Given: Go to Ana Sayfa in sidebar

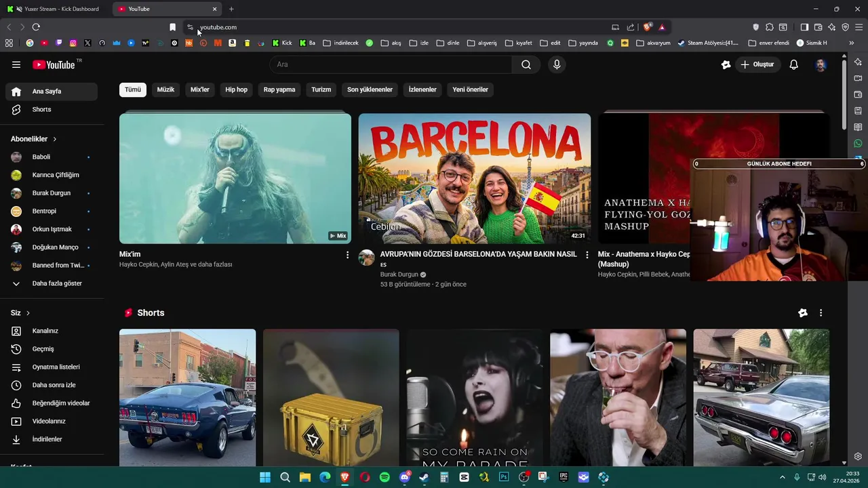Looking at the screenshot, I should [x=52, y=91].
